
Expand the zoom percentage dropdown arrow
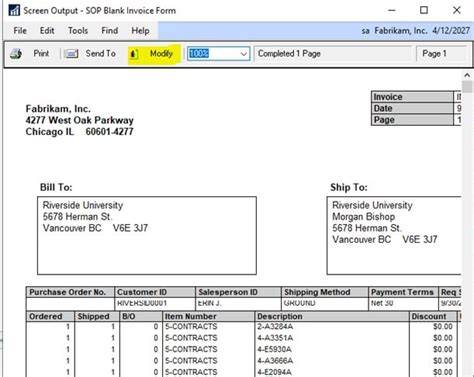pos(244,54)
